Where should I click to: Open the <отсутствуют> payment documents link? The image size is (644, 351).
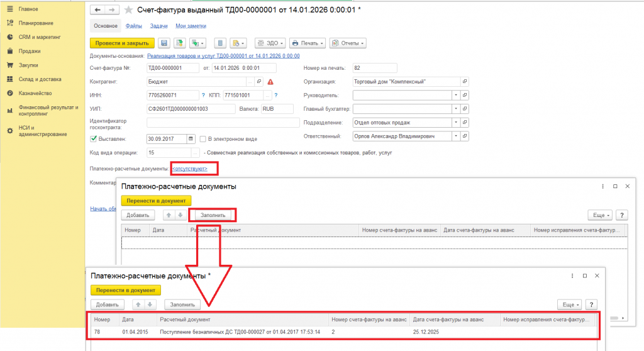pos(190,169)
